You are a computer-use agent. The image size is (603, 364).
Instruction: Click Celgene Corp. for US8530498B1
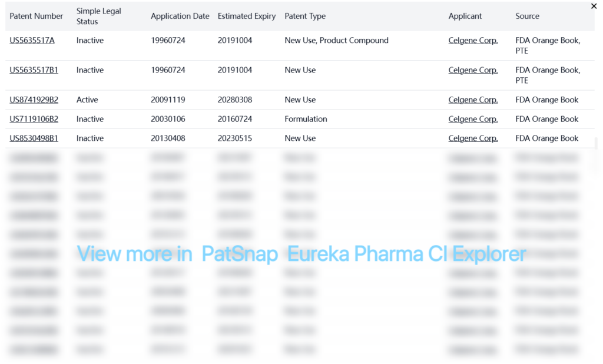(x=473, y=138)
